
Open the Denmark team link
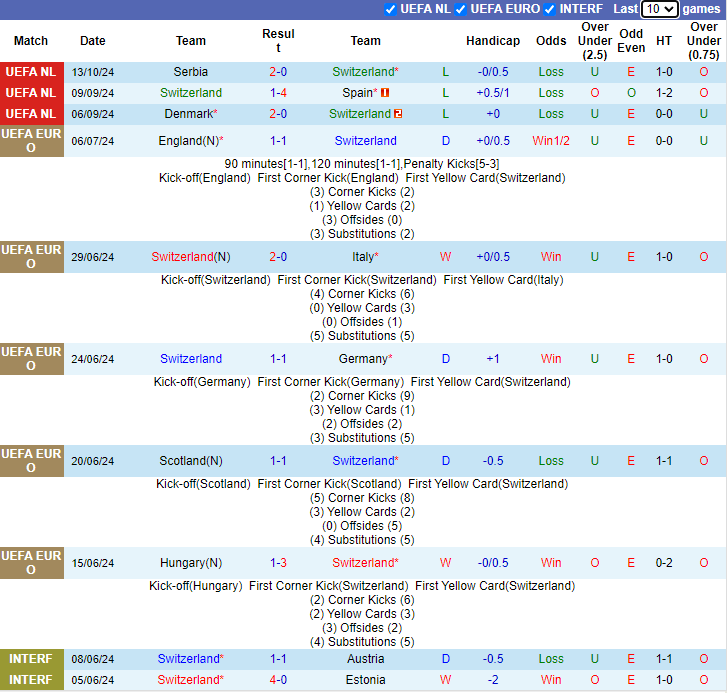(x=188, y=114)
